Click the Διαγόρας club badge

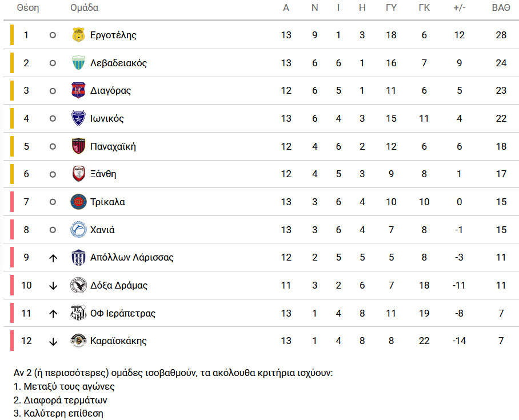78,91
